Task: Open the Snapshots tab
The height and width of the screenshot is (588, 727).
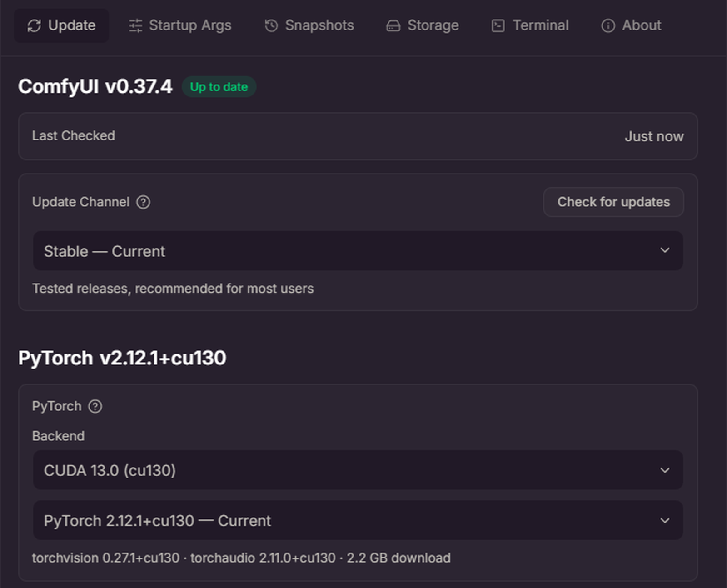Action: click(x=309, y=25)
